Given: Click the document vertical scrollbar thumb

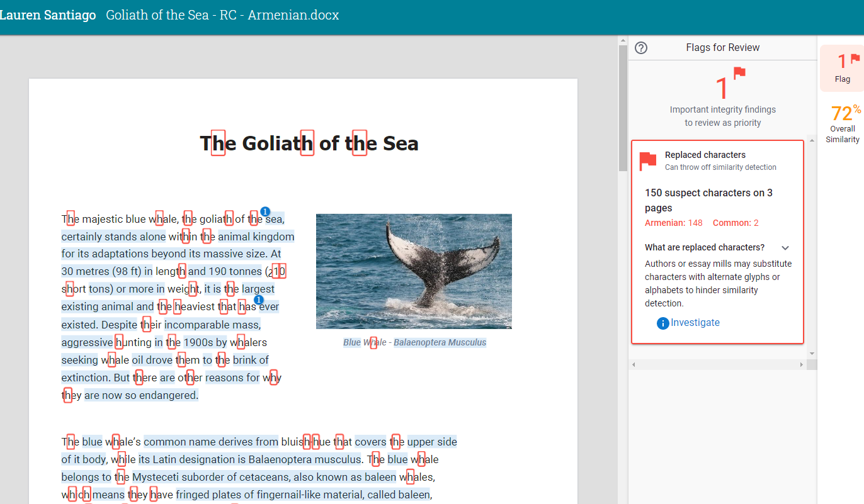Looking at the screenshot, I should click(x=623, y=107).
